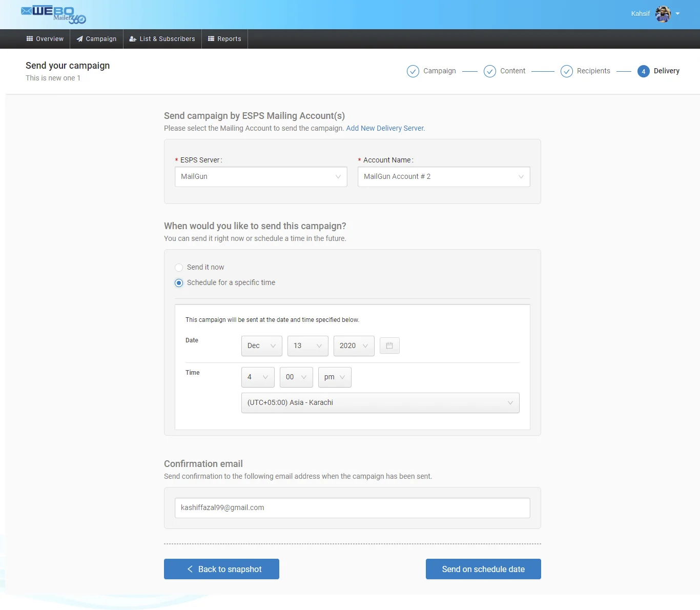The image size is (700, 610).
Task: Open the List & Subscribers menu
Action: (162, 39)
